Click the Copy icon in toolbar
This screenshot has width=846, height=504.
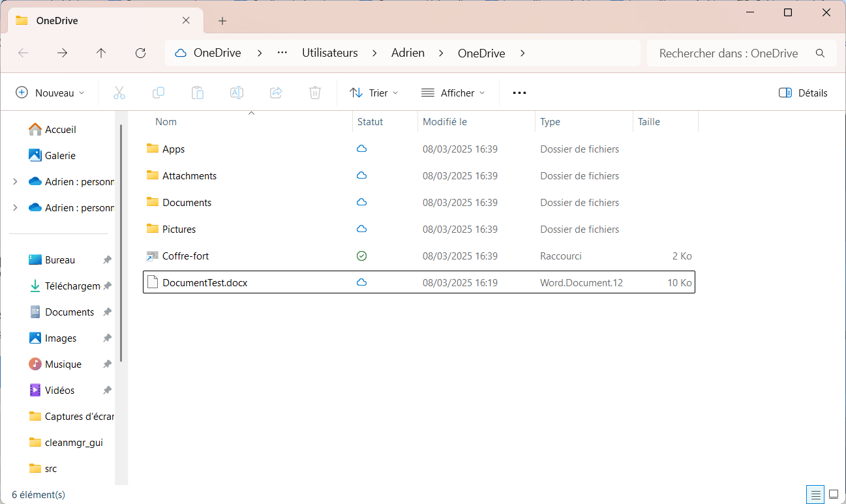[x=158, y=93]
